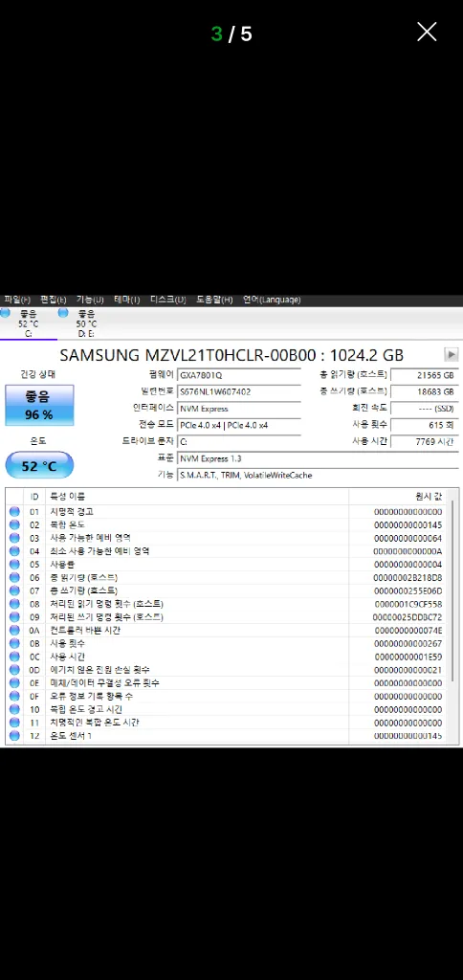The height and width of the screenshot is (980, 463).
Task: Click status orb for 03 사용 가능한 예비 영역
Action: click(14, 538)
